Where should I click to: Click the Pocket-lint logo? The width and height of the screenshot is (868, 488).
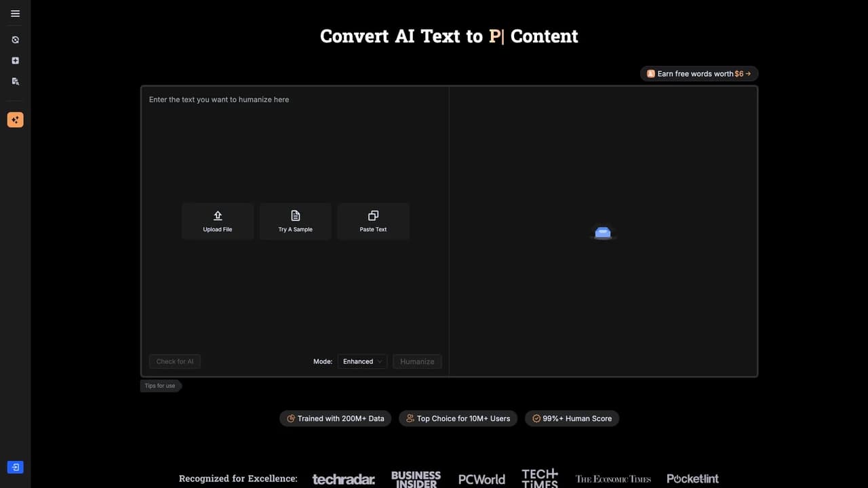pyautogui.click(x=692, y=479)
